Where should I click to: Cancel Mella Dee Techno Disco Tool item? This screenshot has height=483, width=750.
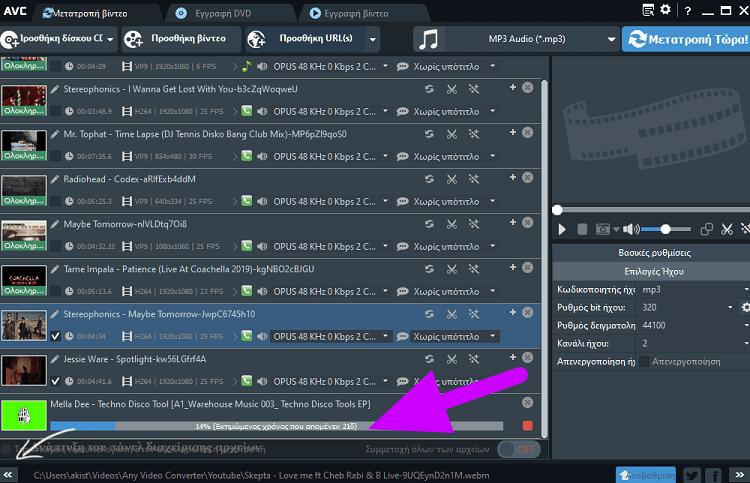[x=528, y=402]
